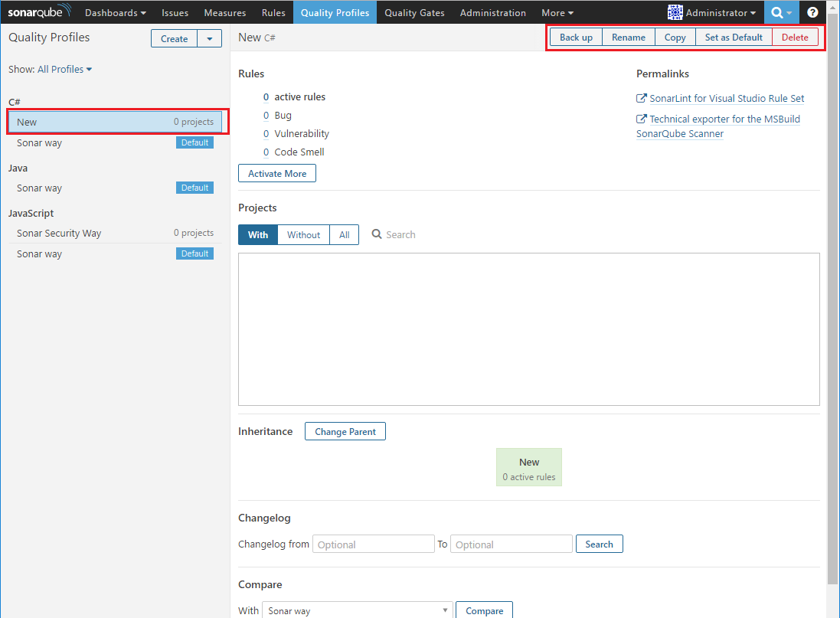
Task: Open the Dashboards dropdown menu
Action: pyautogui.click(x=115, y=12)
